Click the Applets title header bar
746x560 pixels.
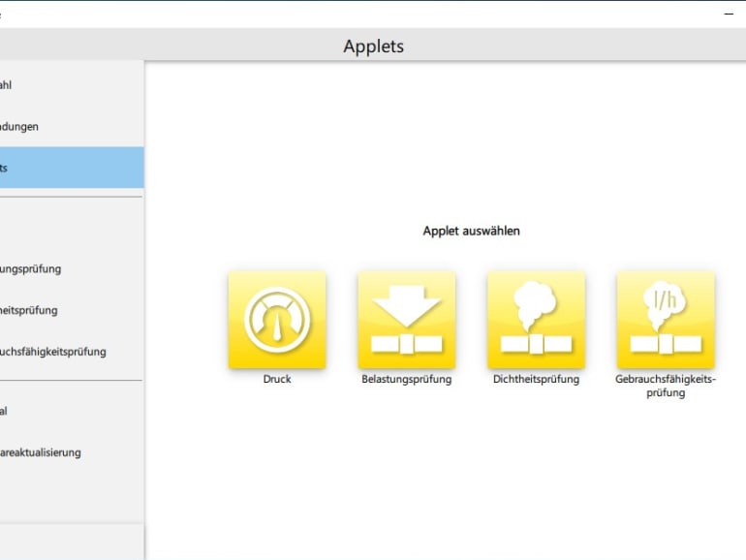373,46
